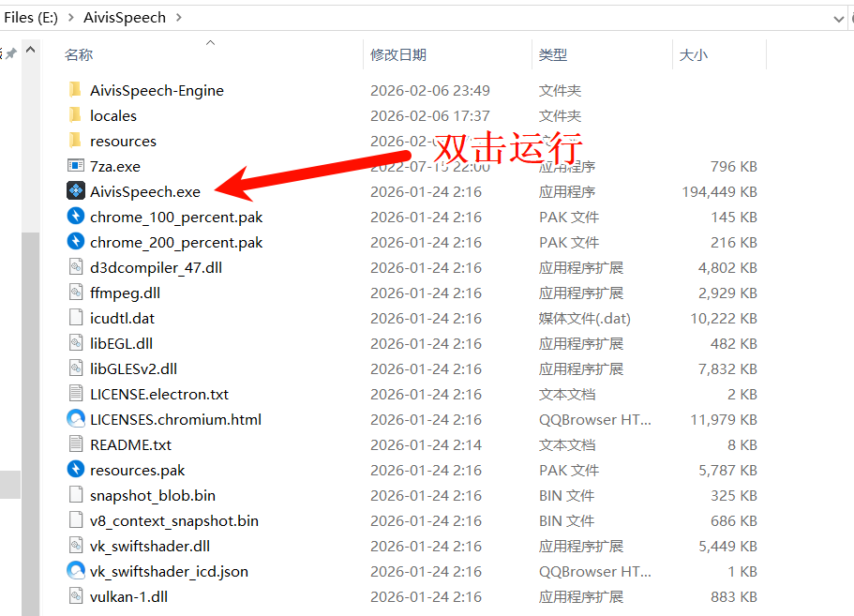Click the file name ffmpeg.dll
This screenshot has height=616, width=854.
tap(125, 293)
